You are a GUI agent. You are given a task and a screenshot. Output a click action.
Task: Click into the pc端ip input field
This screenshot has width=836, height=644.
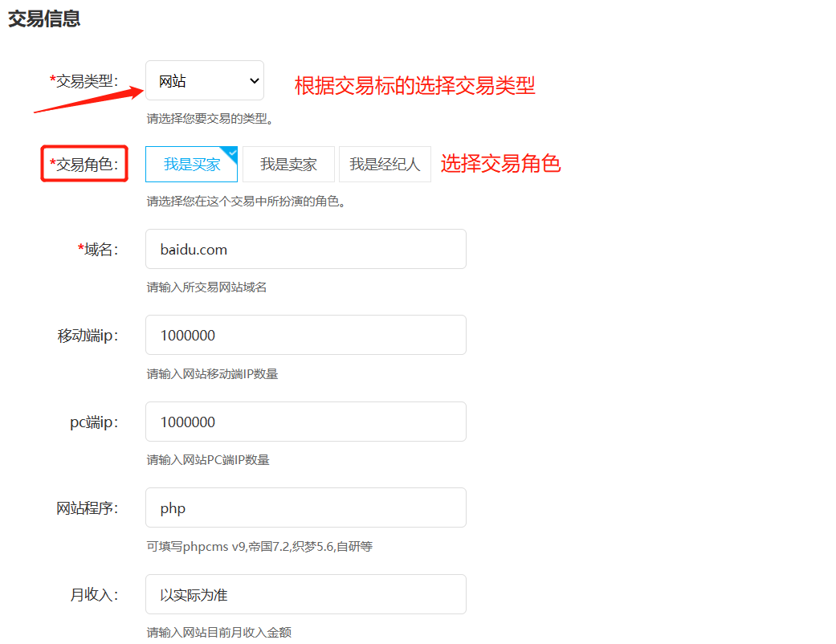(305, 422)
